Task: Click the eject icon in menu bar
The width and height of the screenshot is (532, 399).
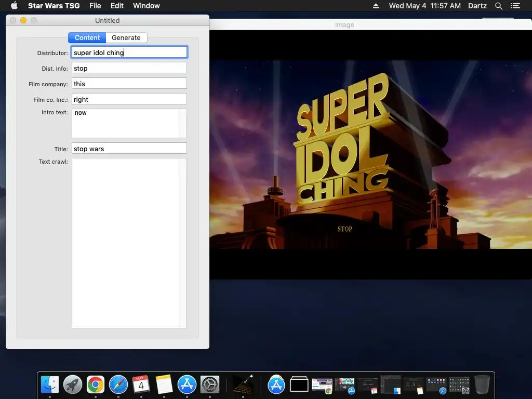Action: pyautogui.click(x=376, y=6)
